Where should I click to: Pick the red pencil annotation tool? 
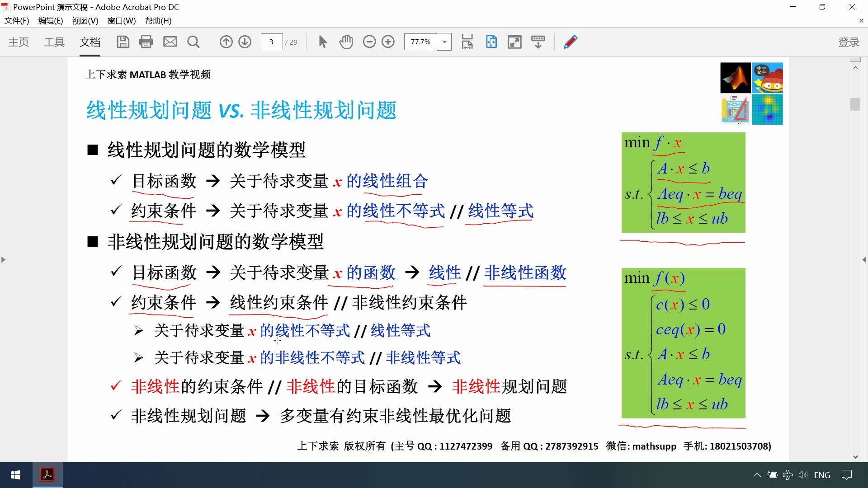[x=571, y=42]
